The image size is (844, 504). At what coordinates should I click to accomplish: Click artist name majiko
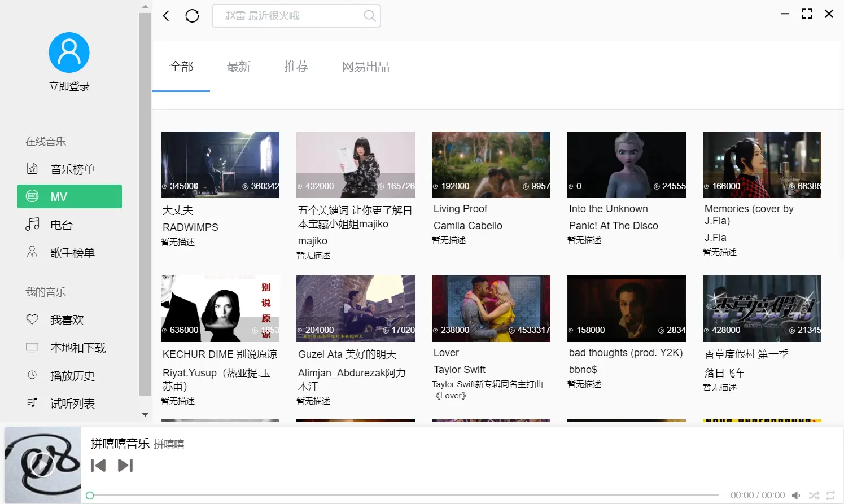313,241
